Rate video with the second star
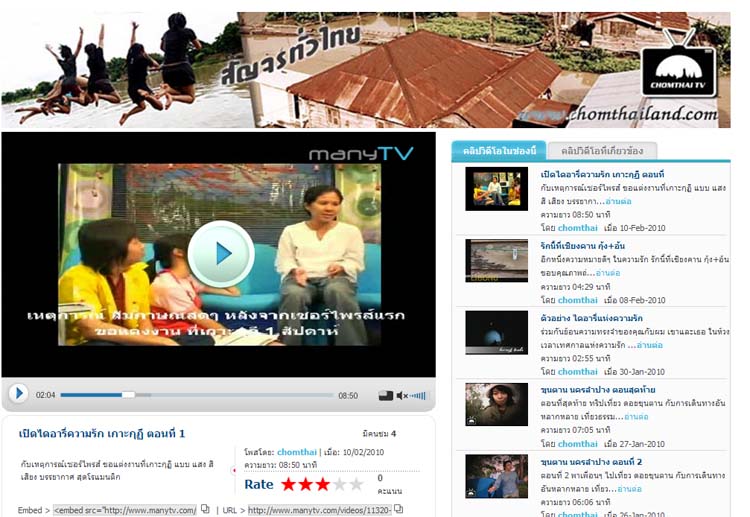The width and height of the screenshot is (750, 517). (x=306, y=484)
